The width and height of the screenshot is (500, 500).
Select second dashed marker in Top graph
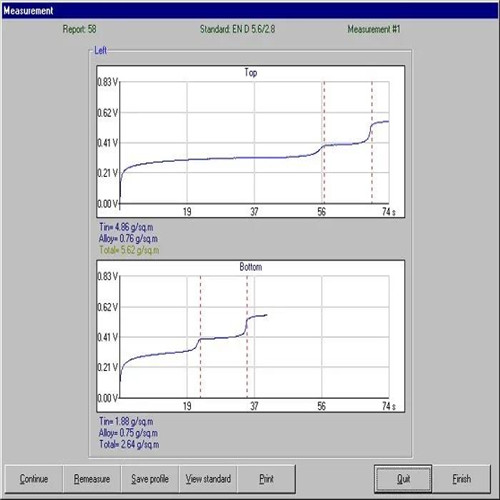[x=372, y=142]
